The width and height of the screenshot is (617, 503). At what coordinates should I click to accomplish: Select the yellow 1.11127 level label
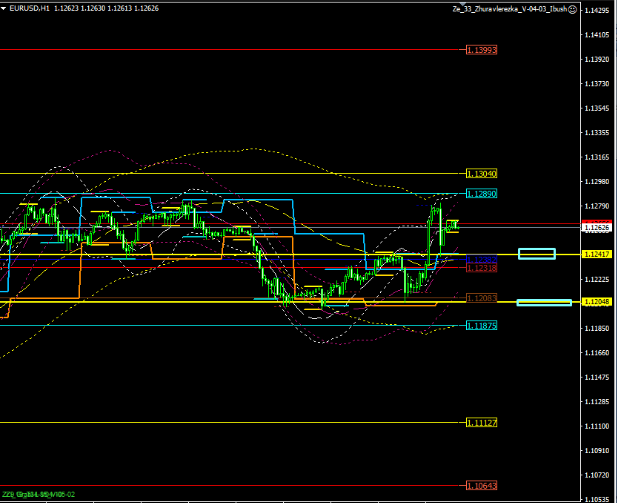pyautogui.click(x=482, y=423)
